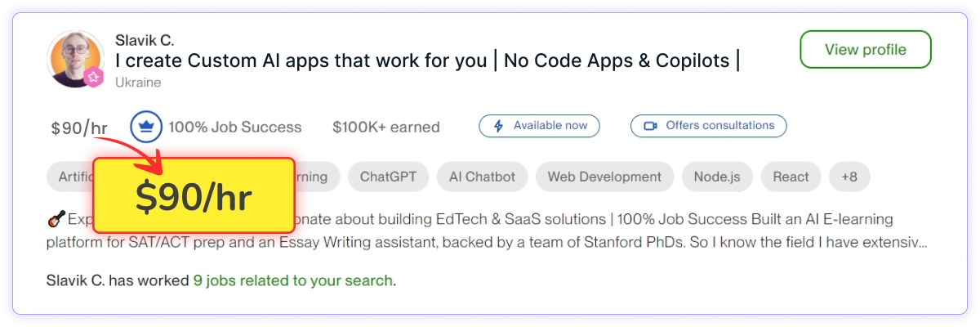Click the blue crown Top Rated icon

pos(147,127)
